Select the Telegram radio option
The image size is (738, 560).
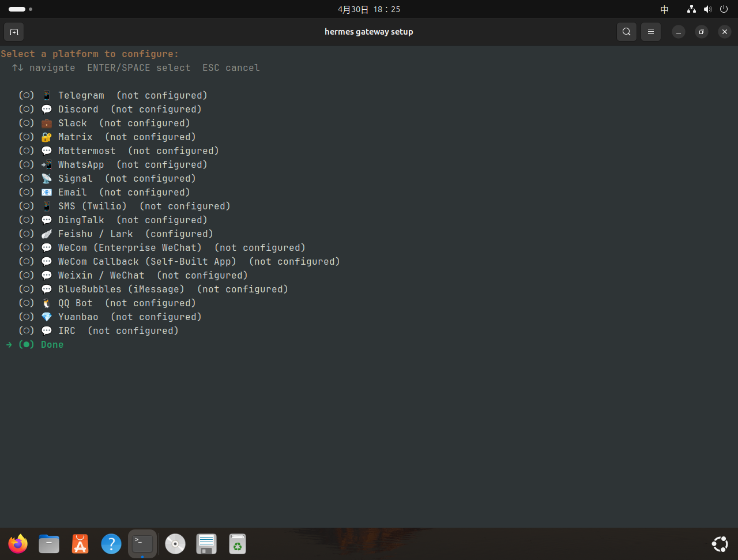tap(27, 96)
